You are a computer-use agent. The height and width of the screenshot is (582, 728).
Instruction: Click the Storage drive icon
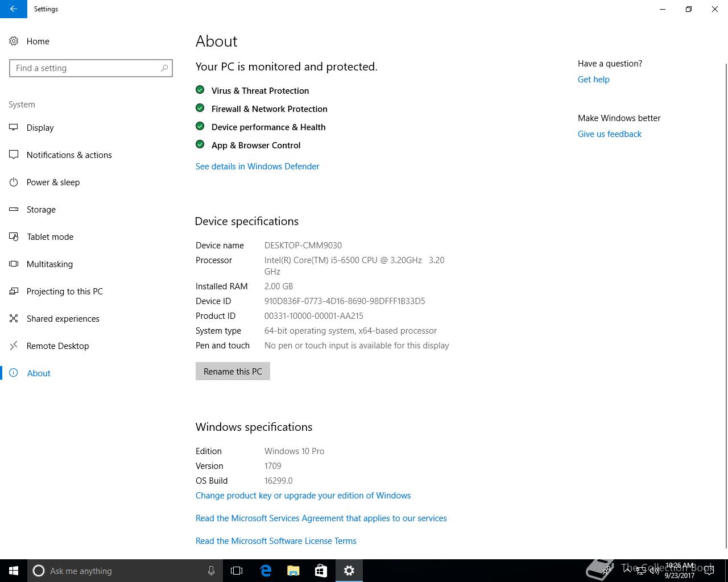[x=14, y=209]
